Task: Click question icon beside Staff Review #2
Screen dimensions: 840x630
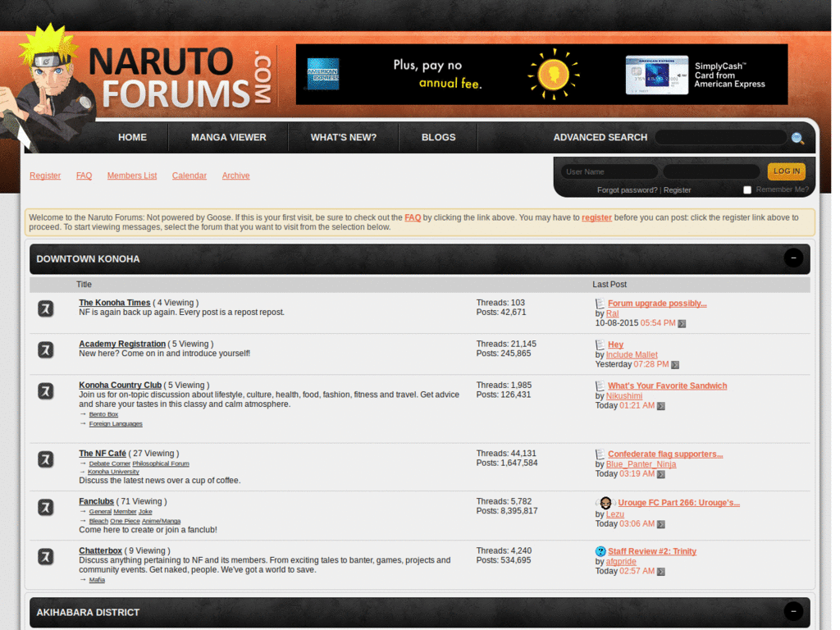Action: point(600,551)
